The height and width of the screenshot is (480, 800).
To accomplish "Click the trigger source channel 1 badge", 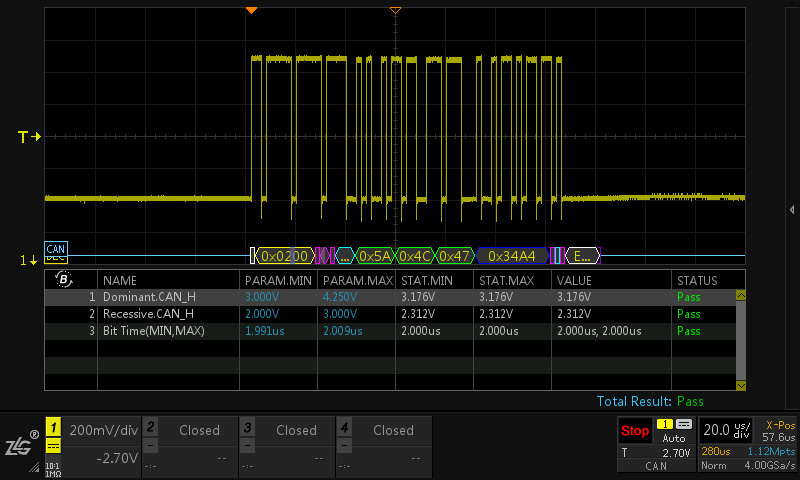I will point(664,425).
